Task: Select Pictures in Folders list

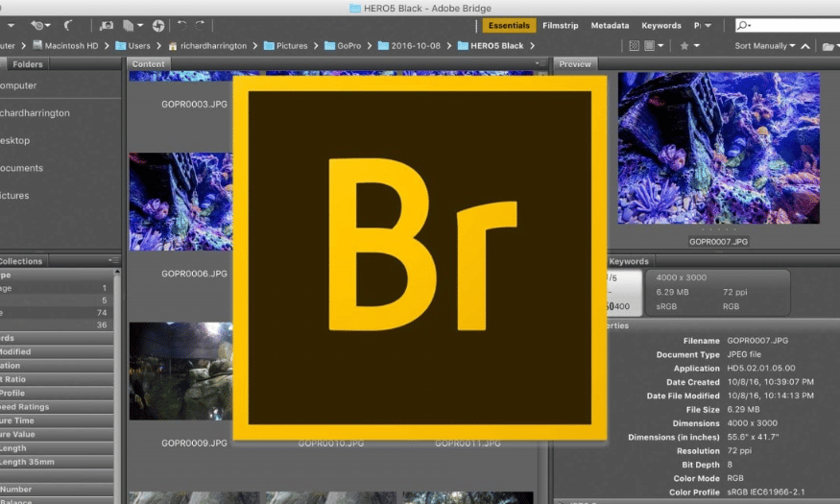Action: [15, 196]
